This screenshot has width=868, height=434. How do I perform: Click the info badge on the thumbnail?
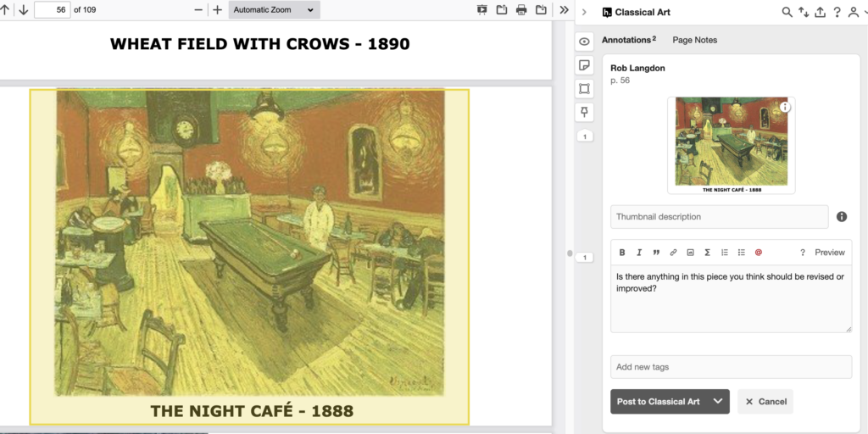[785, 108]
